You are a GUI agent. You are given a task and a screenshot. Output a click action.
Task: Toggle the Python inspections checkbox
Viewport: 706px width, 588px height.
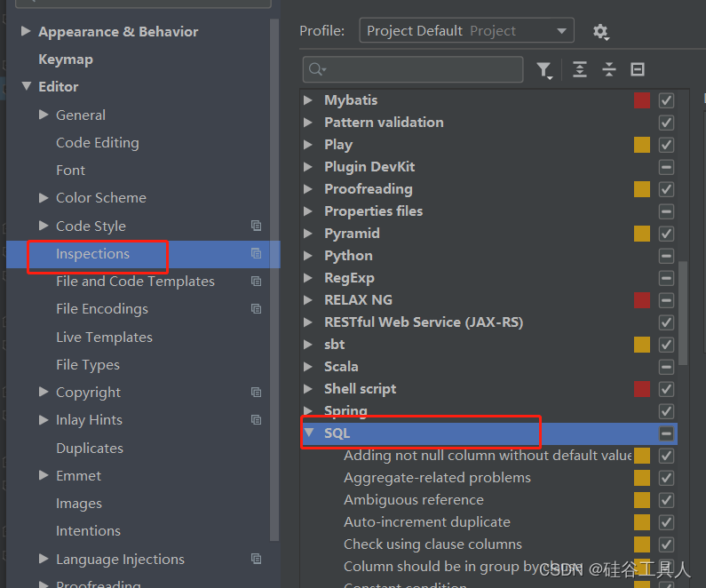click(666, 256)
